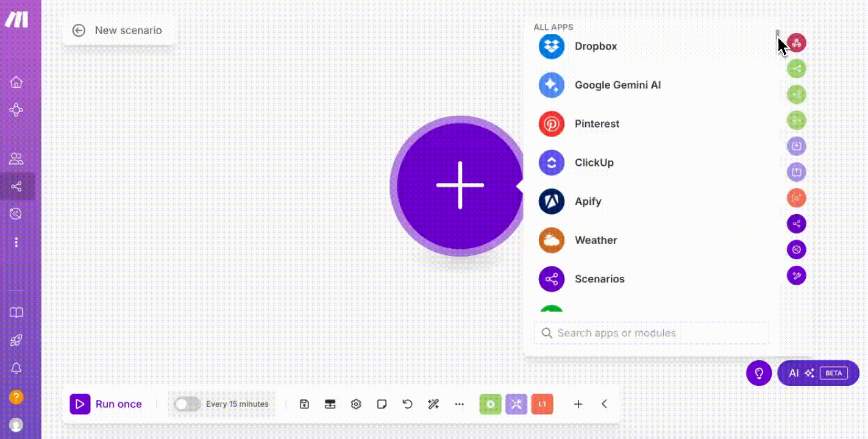Open Scenarios share icon in left sidebar

coord(16,186)
